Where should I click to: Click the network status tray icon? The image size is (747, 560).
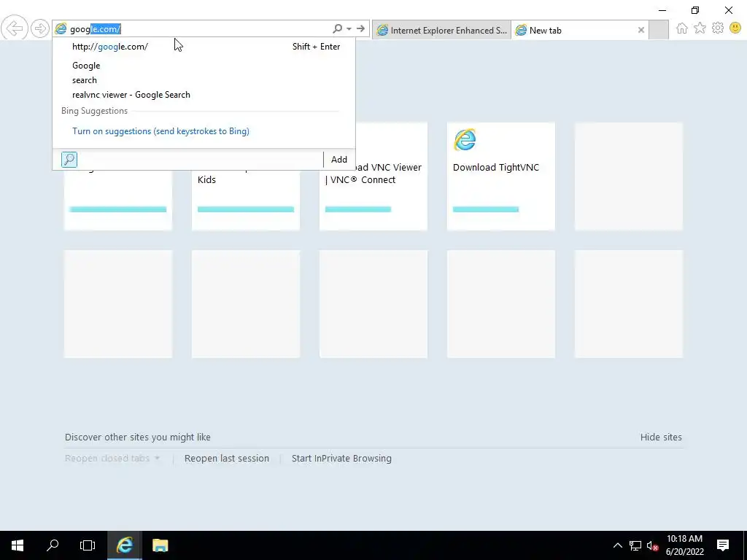point(635,545)
